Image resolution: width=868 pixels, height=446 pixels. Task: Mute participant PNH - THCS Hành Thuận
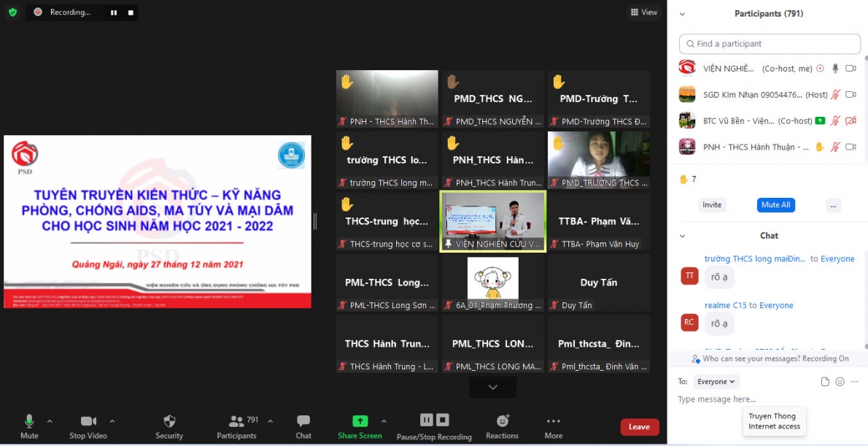(x=834, y=147)
